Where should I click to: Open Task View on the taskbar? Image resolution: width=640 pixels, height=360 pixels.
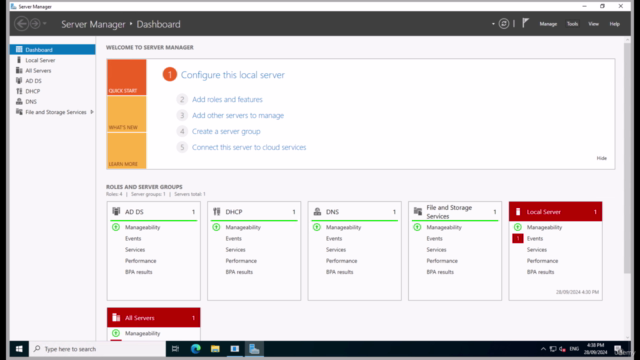click(176, 349)
